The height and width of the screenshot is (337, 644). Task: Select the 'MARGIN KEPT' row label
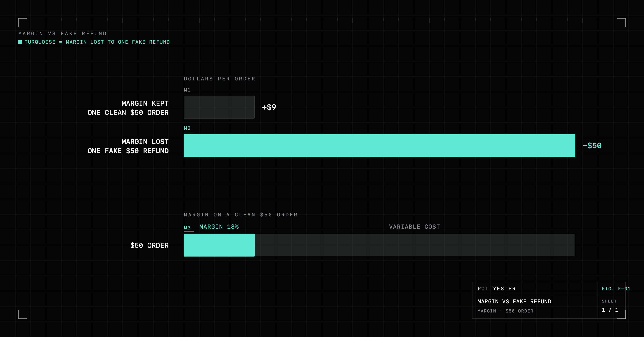145,103
